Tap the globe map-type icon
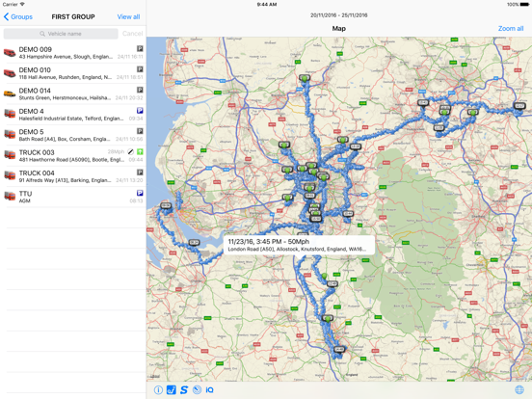The height and width of the screenshot is (399, 532). 519,389
